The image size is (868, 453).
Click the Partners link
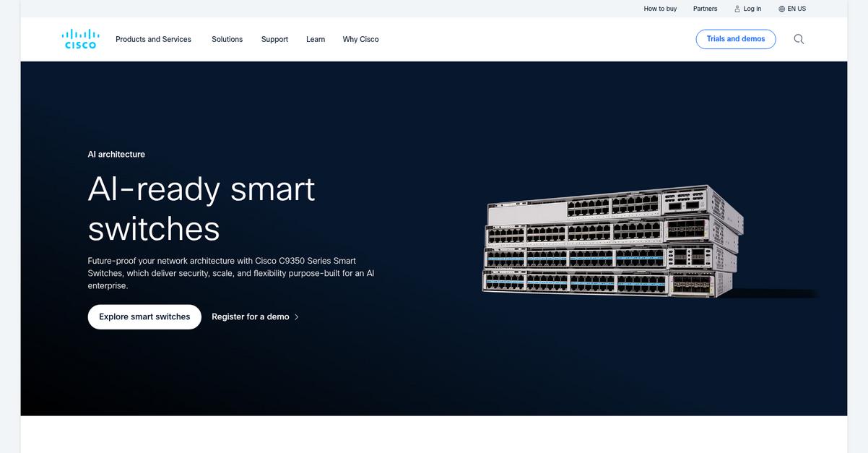pos(705,9)
